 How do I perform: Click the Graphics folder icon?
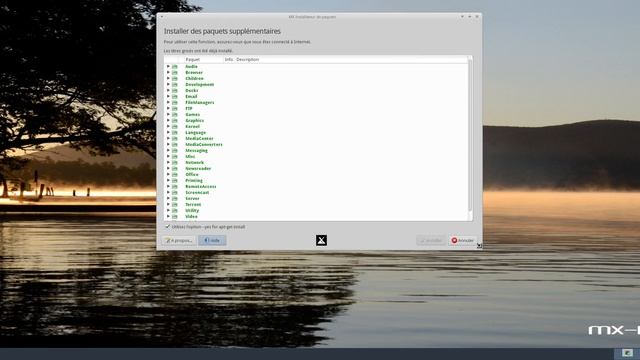pyautogui.click(x=175, y=120)
